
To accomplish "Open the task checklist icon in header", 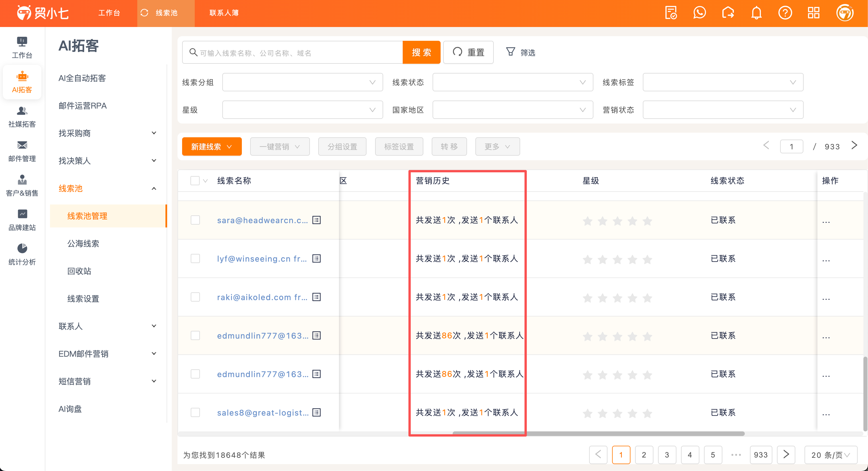I will [671, 13].
